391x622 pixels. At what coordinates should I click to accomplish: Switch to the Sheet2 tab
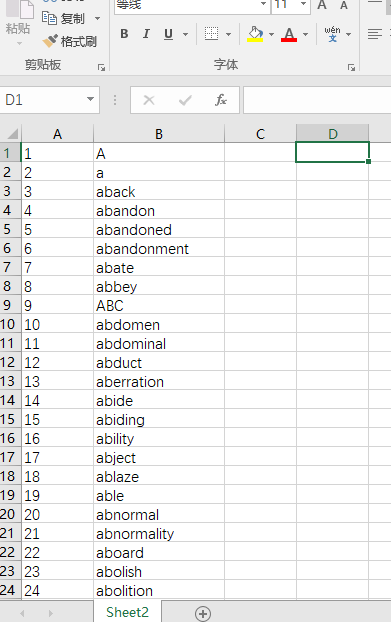[x=128, y=612]
